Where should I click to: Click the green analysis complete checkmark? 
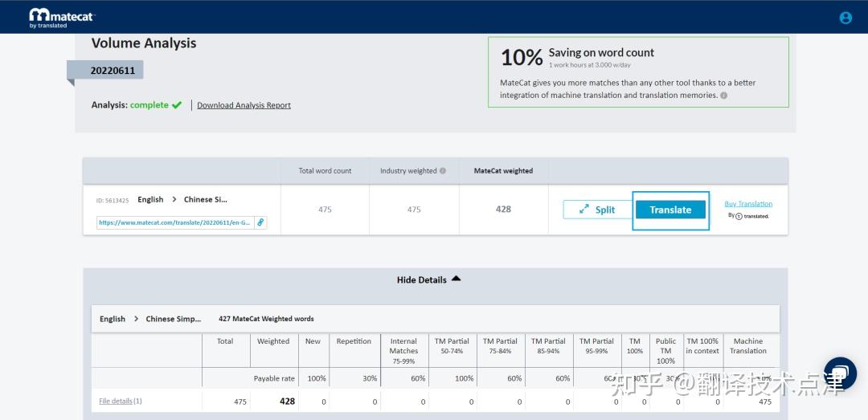(x=177, y=105)
